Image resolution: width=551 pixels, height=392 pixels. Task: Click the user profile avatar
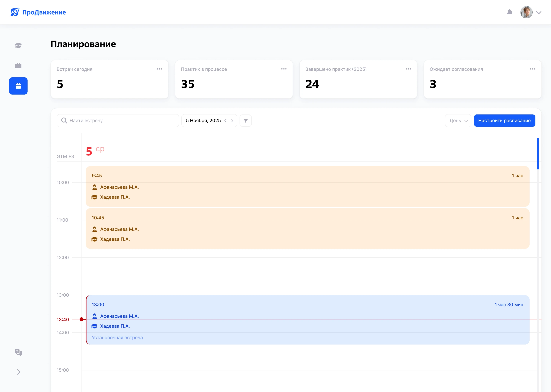pyautogui.click(x=526, y=12)
